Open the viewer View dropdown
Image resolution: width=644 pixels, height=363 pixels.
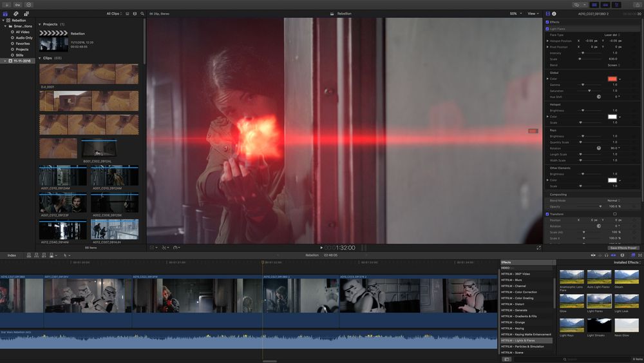tap(533, 14)
